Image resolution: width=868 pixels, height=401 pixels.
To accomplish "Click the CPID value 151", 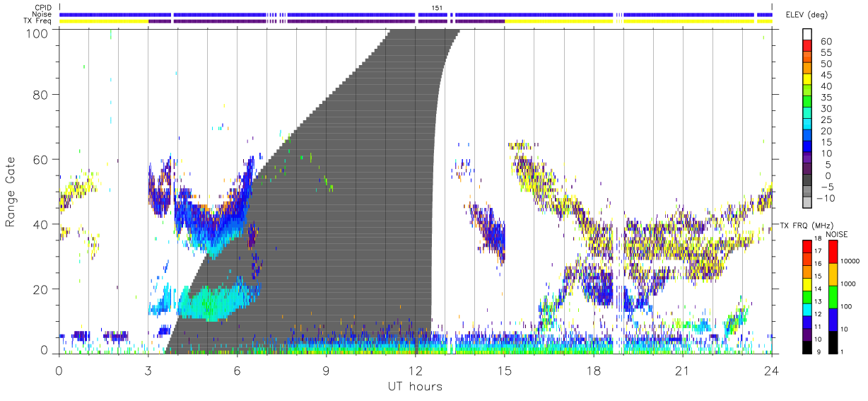I will [438, 7].
